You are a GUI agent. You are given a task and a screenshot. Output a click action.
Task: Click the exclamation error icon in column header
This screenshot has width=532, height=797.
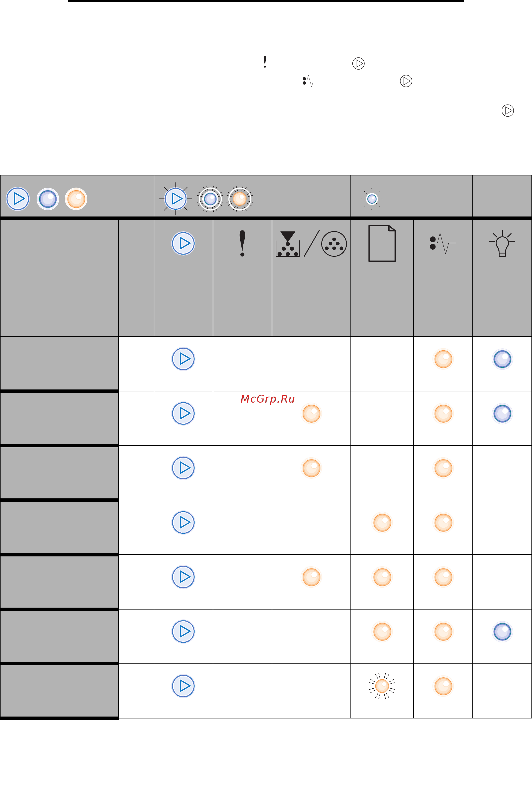tap(242, 243)
